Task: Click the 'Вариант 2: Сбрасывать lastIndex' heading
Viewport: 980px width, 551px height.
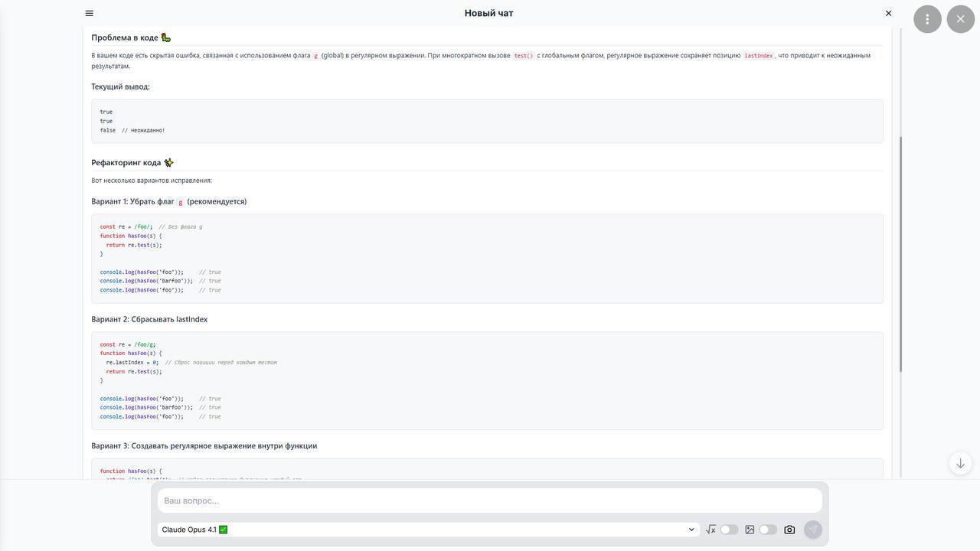Action: click(x=149, y=319)
